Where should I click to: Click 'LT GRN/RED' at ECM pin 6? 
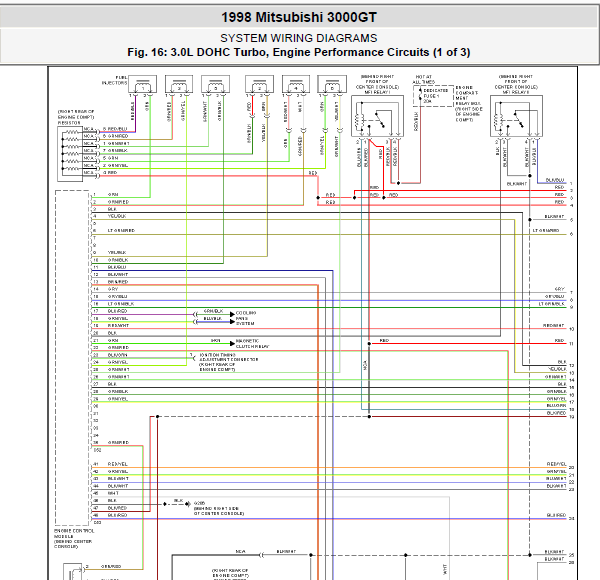click(121, 231)
